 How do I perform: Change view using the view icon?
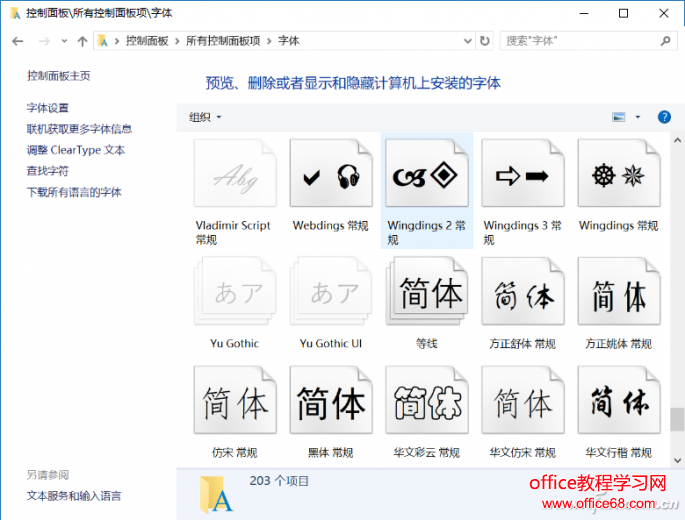tap(619, 117)
